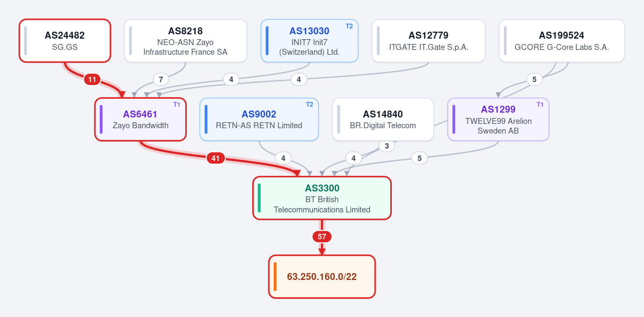Click the AS199524 GCORE node

[x=562, y=41]
